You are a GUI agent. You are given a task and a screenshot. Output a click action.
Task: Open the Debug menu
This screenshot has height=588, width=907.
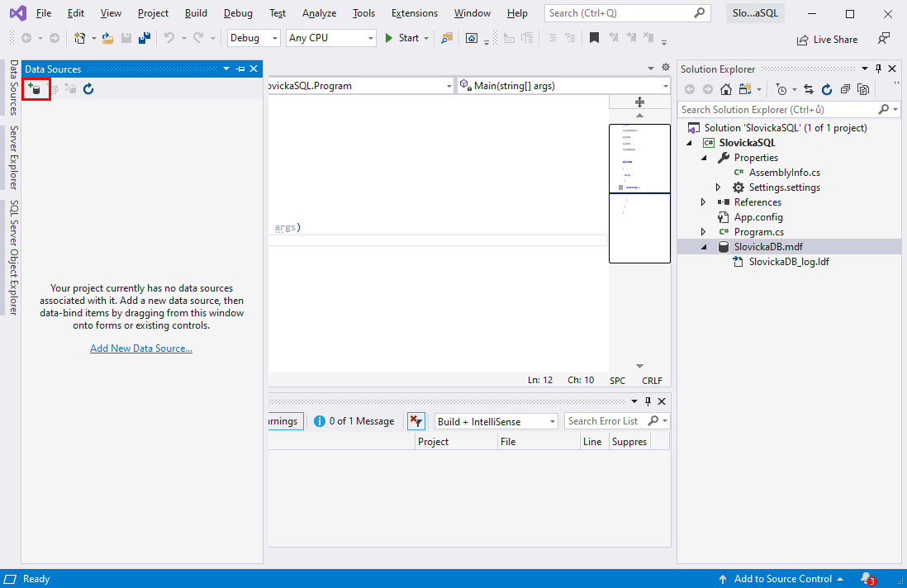(238, 12)
